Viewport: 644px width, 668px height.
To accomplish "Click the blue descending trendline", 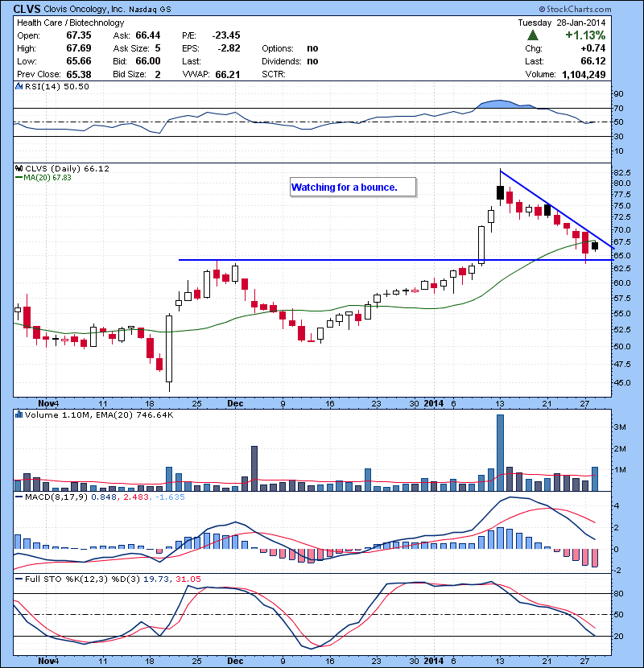I will click(x=556, y=209).
